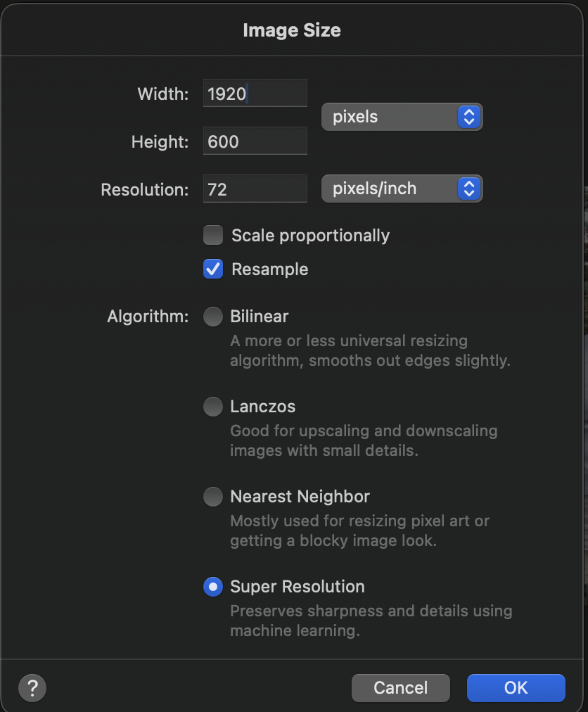Click the Cancel button
This screenshot has height=712, width=588.
400,688
